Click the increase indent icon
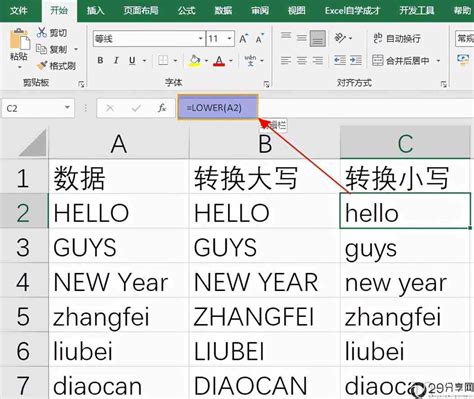The height and width of the screenshot is (399, 474). pyautogui.click(x=356, y=60)
